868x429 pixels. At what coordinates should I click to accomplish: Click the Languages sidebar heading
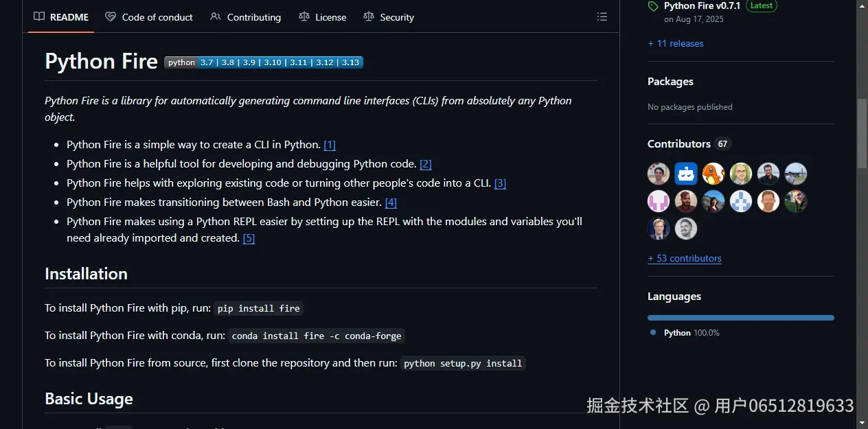(674, 297)
